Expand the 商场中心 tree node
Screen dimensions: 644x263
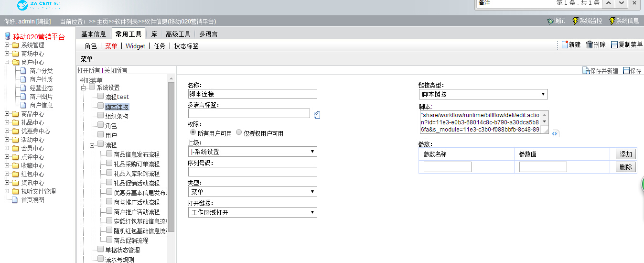tap(7, 54)
